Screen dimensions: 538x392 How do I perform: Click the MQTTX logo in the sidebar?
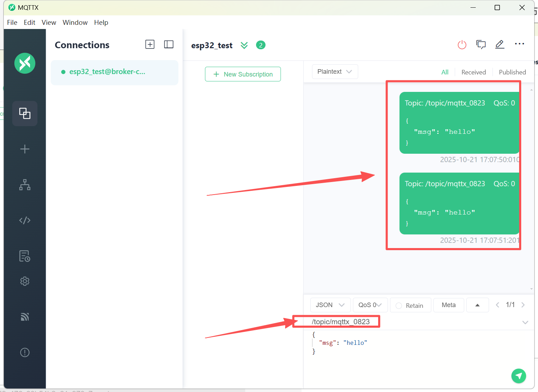click(x=25, y=63)
